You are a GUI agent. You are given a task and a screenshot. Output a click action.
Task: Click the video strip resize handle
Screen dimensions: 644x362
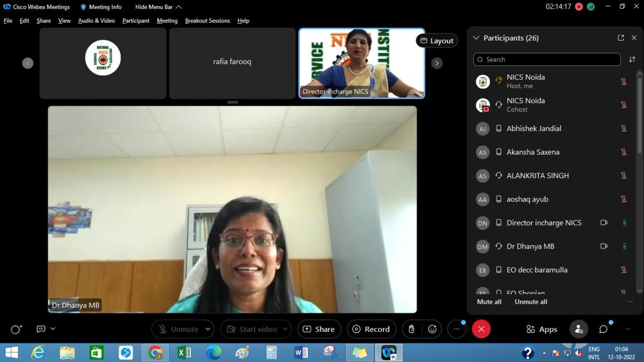pos(232,102)
